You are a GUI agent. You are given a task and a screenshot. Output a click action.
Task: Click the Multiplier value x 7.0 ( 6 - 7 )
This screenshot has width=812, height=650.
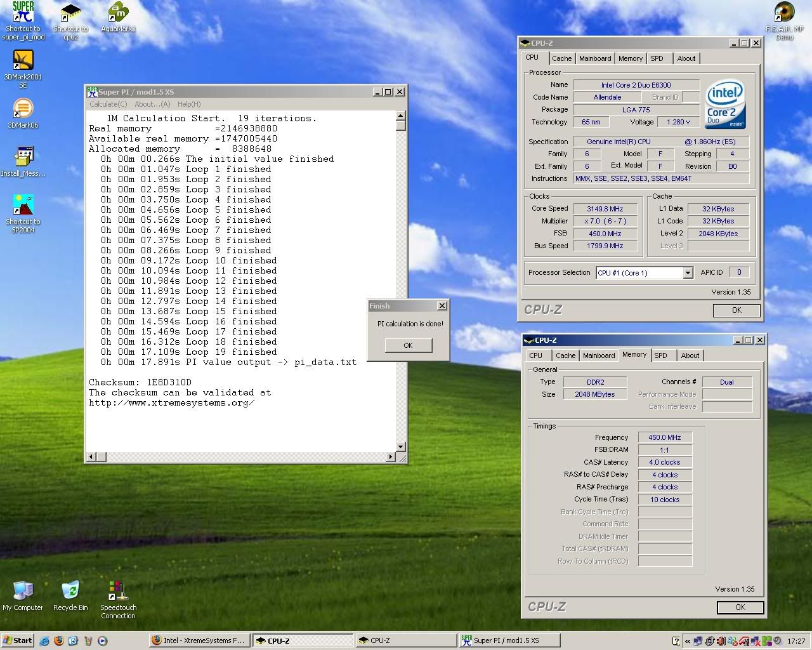[605, 221]
